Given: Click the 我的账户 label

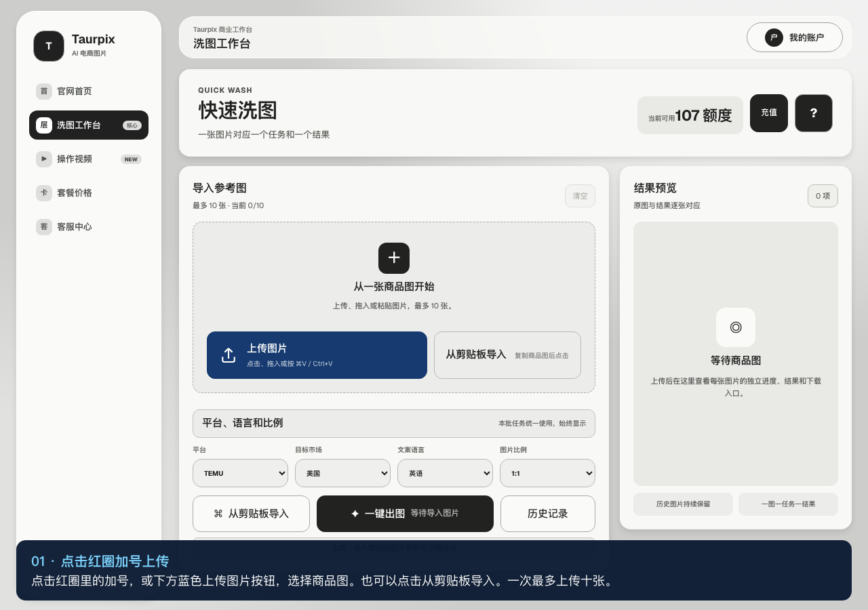Looking at the screenshot, I should (x=806, y=37).
